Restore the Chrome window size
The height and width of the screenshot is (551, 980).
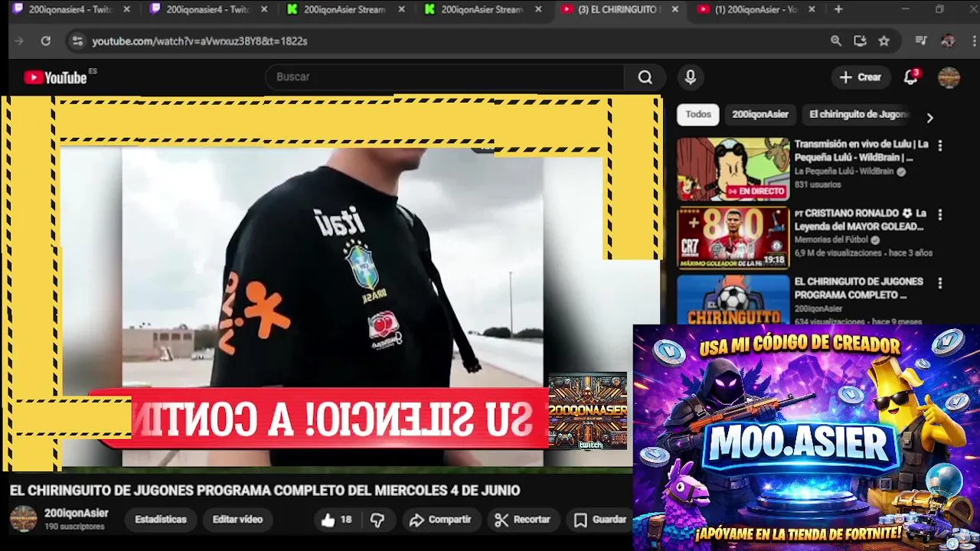939,9
